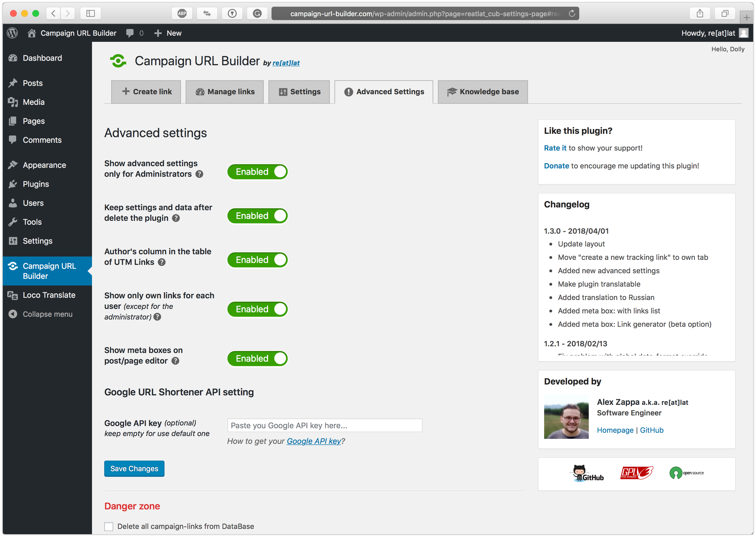The height and width of the screenshot is (537, 756).
Task: Toggle the Safari sidebar
Action: 91,14
